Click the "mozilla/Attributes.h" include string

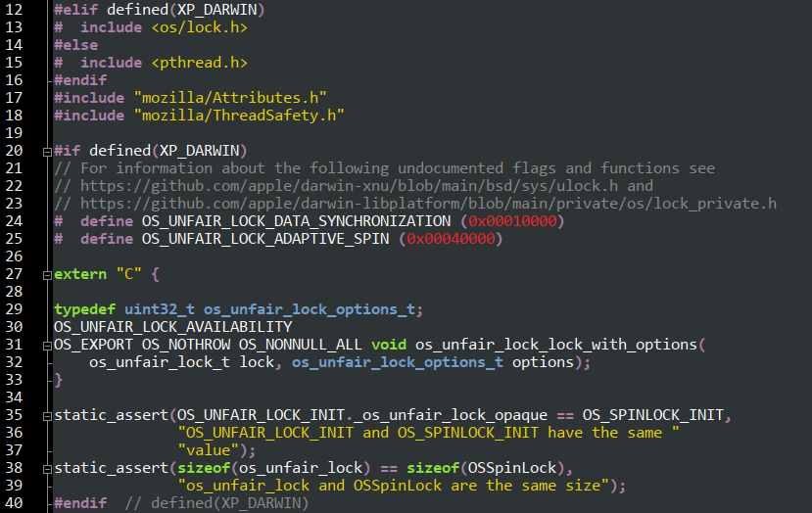pyautogui.click(x=230, y=98)
